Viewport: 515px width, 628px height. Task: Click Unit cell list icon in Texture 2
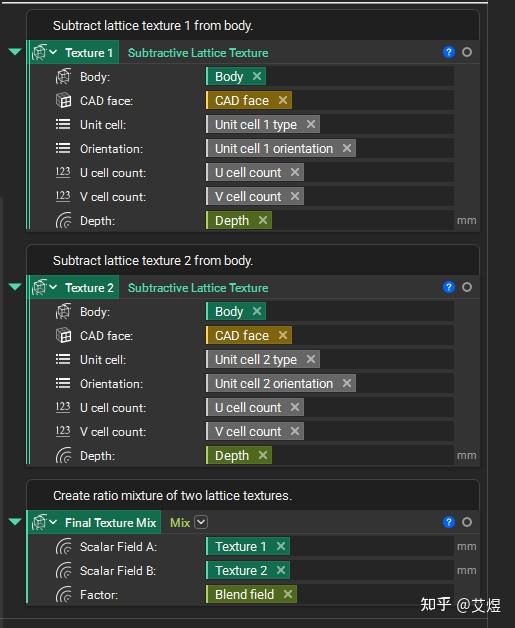[63, 359]
